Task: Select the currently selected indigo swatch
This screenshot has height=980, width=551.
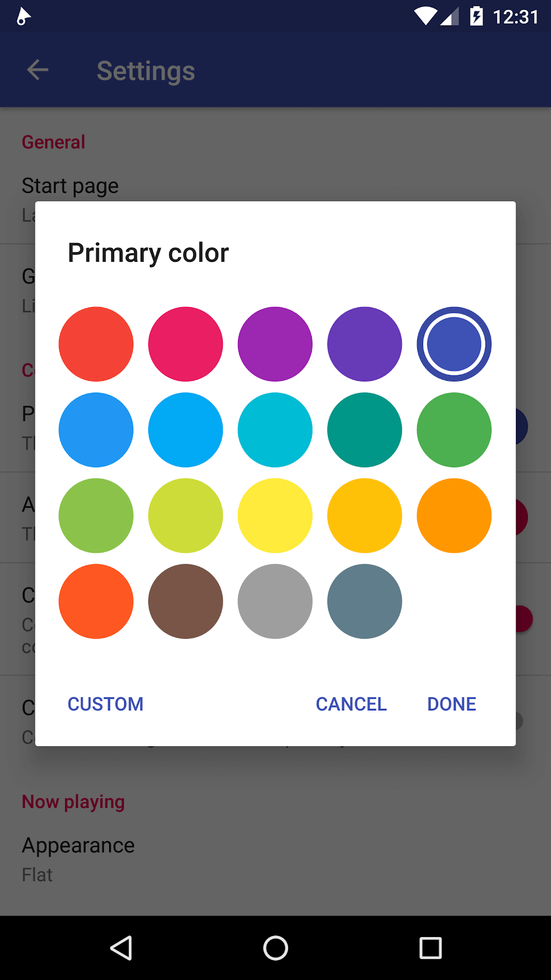Action: point(454,344)
